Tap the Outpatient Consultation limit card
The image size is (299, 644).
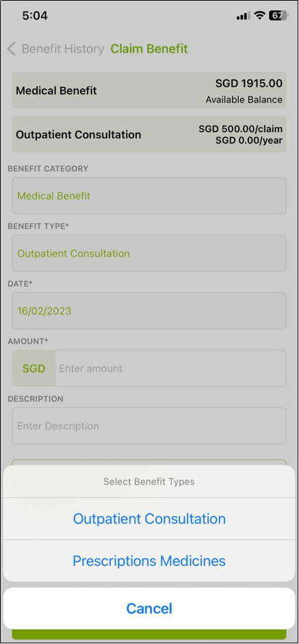pos(149,134)
